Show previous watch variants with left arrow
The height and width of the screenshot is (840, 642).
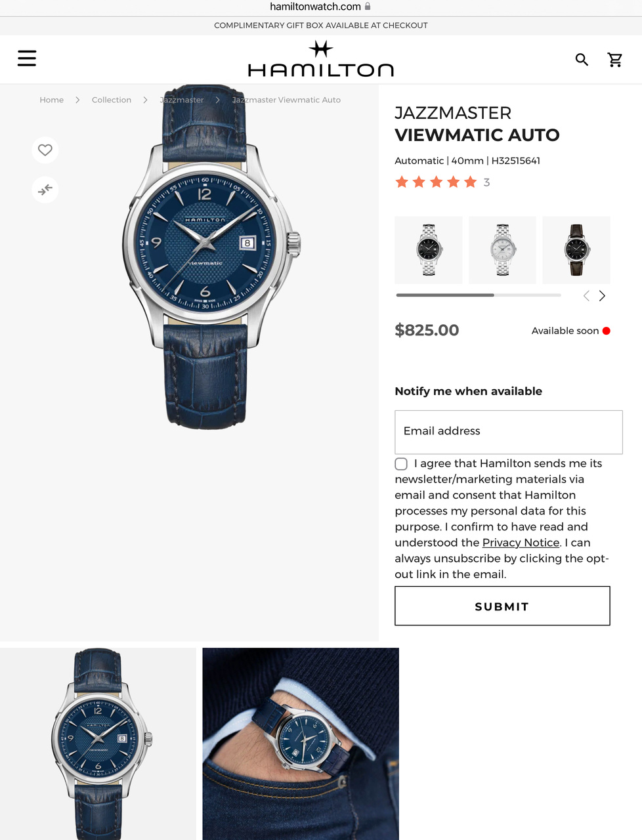click(586, 296)
